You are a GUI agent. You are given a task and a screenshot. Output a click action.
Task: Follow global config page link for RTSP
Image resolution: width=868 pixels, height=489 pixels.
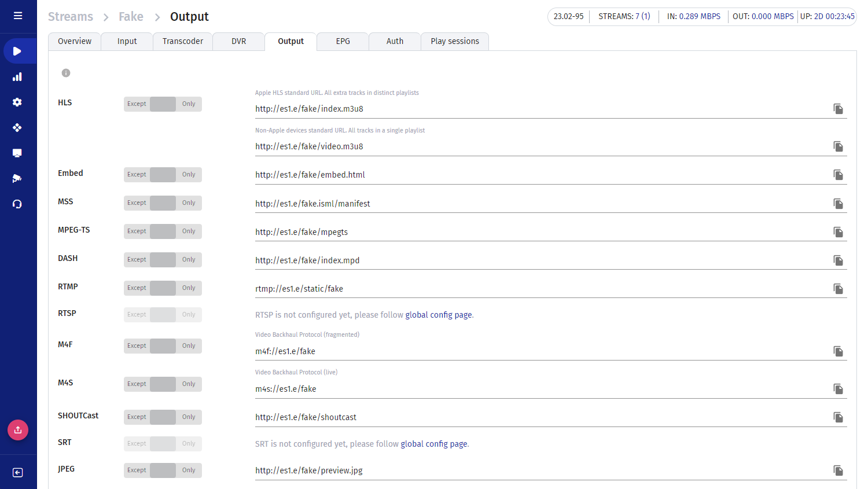pos(439,315)
